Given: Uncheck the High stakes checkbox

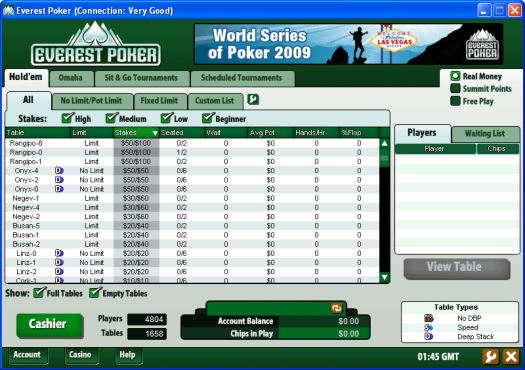Looking at the screenshot, I should pyautogui.click(x=68, y=118).
